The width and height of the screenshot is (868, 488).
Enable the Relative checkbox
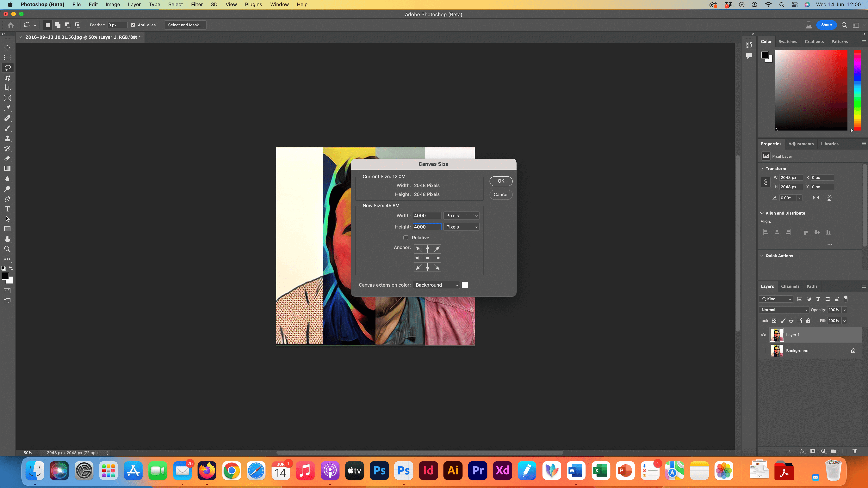click(406, 238)
